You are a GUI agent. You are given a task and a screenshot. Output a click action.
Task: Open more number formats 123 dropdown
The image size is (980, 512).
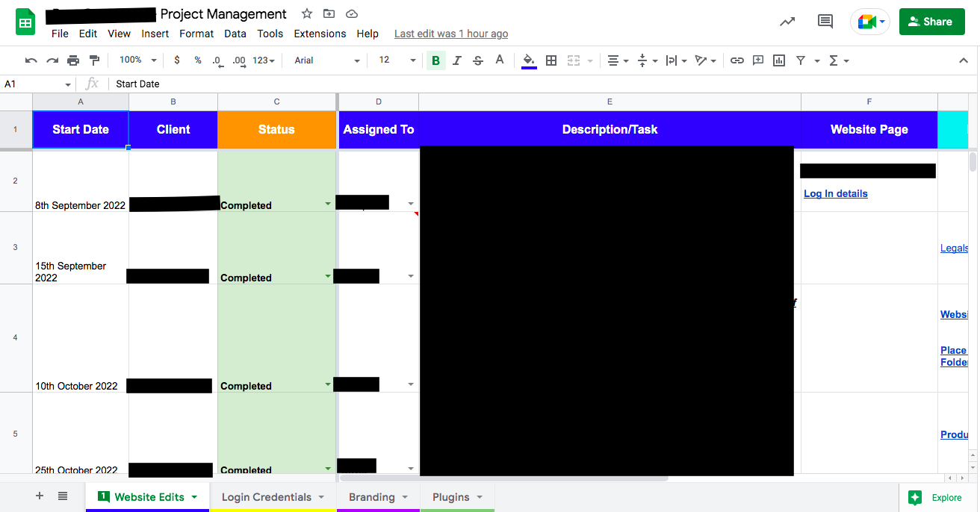(x=264, y=60)
